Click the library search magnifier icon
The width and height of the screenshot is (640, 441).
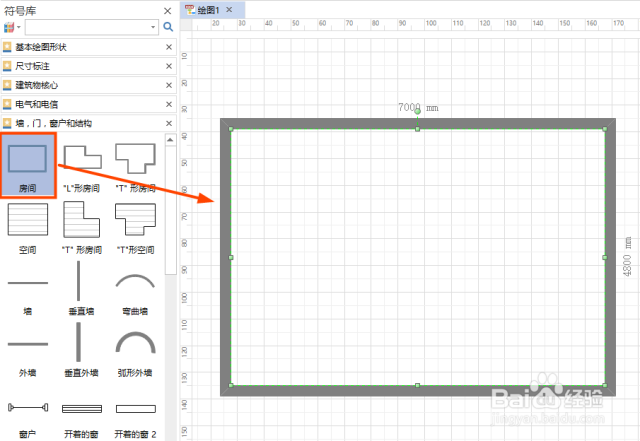point(168,27)
